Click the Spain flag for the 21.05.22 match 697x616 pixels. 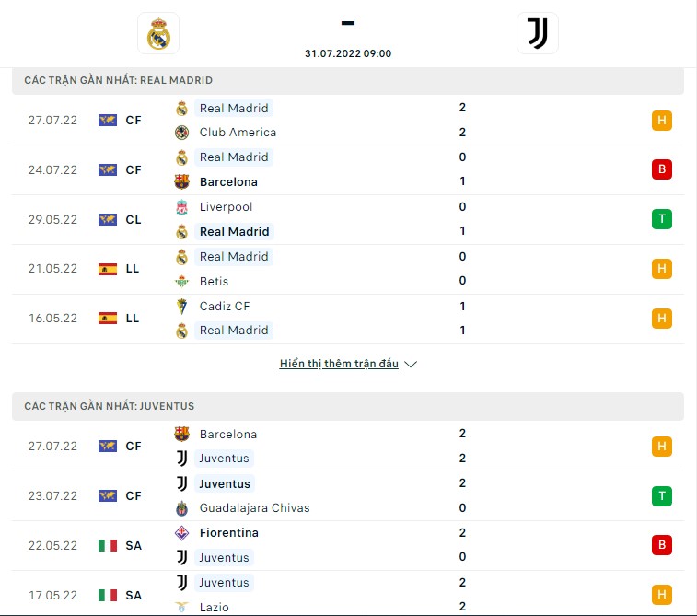(108, 270)
